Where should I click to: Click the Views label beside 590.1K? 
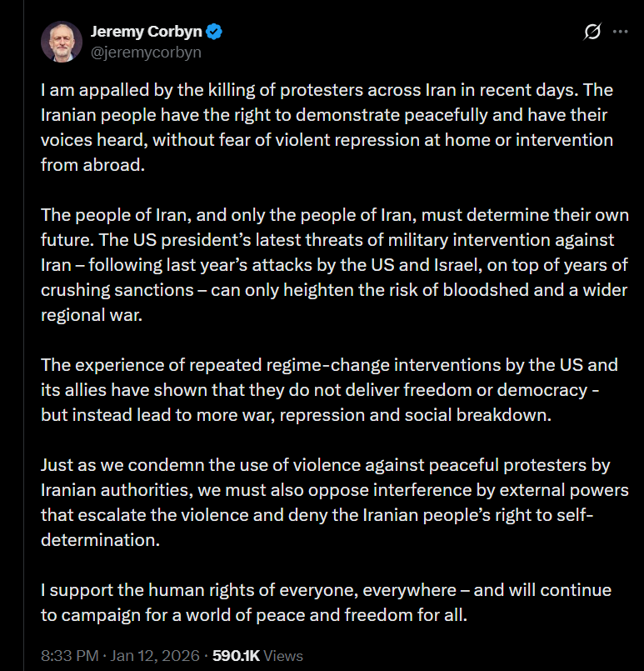click(283, 656)
